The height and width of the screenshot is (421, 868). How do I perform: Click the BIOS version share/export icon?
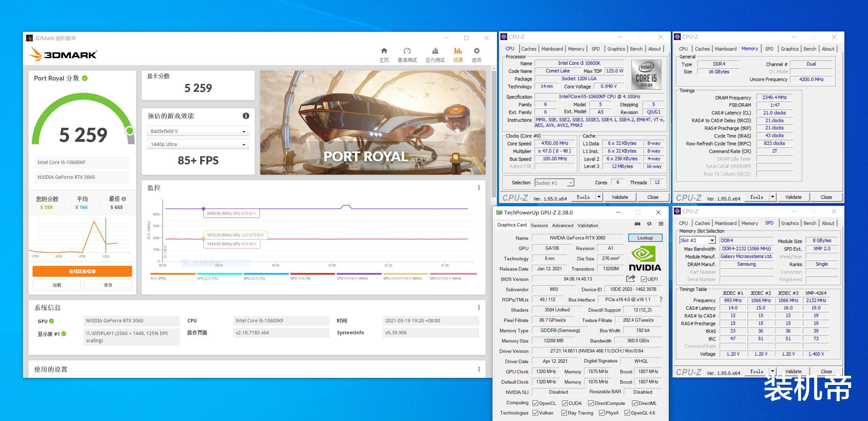coord(631,278)
